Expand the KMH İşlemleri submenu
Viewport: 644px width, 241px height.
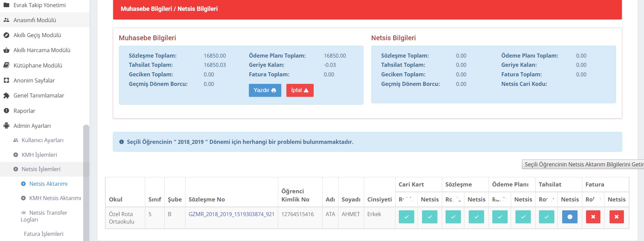tap(39, 155)
